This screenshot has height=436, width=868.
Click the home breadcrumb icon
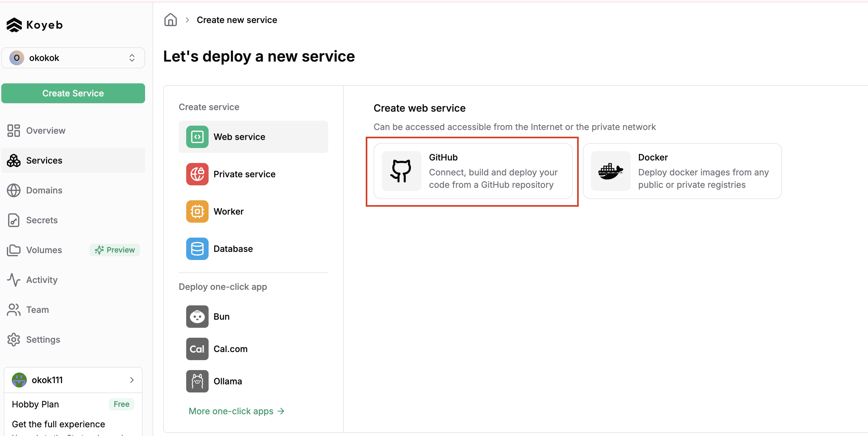coord(170,20)
